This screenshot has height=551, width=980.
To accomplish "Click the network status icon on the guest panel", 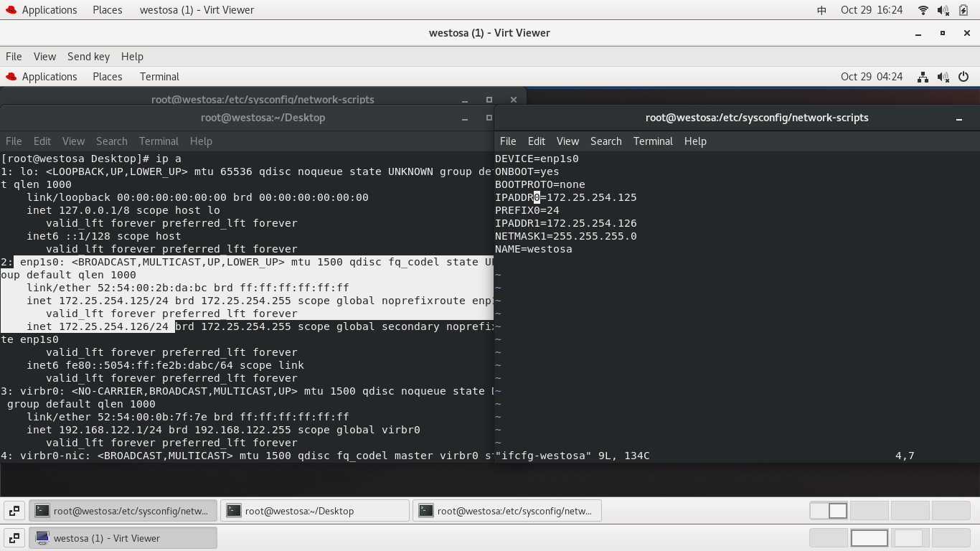I will 923,77.
